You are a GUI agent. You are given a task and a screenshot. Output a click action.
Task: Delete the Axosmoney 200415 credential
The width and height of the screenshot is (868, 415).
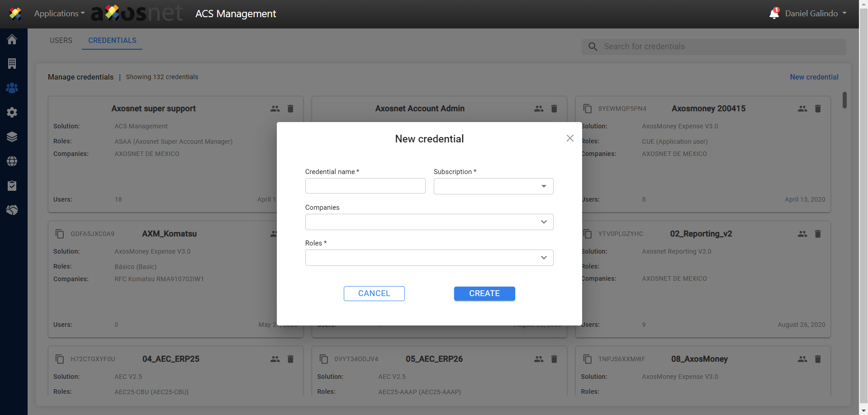click(x=818, y=108)
